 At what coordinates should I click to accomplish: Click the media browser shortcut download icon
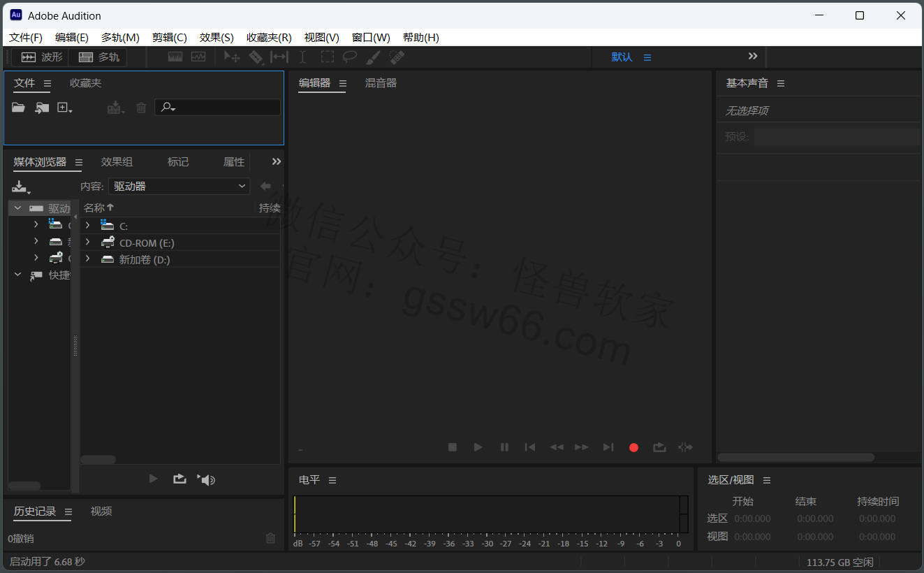(x=21, y=187)
